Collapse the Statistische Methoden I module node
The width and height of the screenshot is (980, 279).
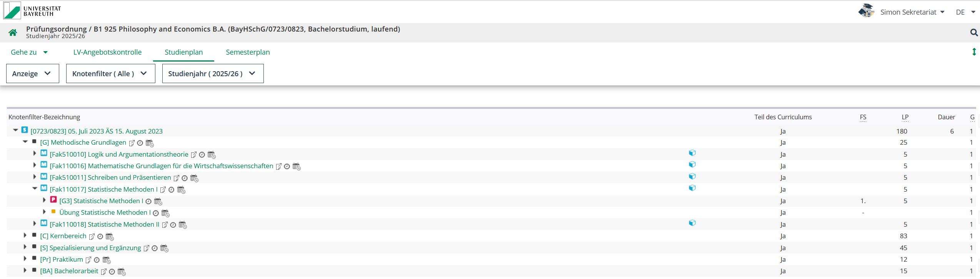tap(35, 189)
